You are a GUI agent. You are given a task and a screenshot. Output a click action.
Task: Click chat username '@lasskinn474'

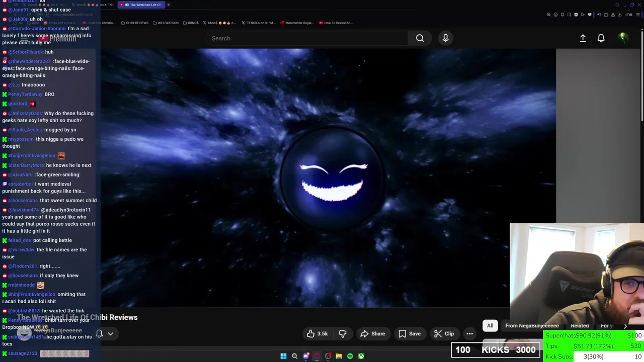[23, 210]
